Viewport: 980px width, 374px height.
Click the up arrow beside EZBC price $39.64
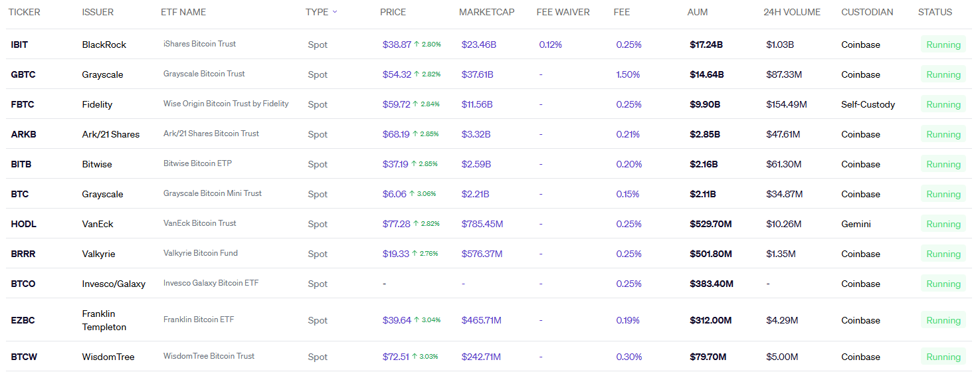(417, 320)
